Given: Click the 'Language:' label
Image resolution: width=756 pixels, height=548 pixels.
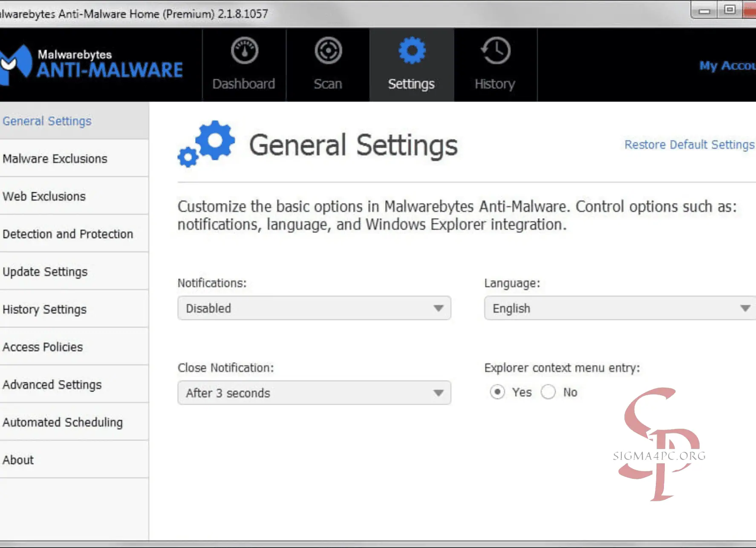Looking at the screenshot, I should coord(512,283).
